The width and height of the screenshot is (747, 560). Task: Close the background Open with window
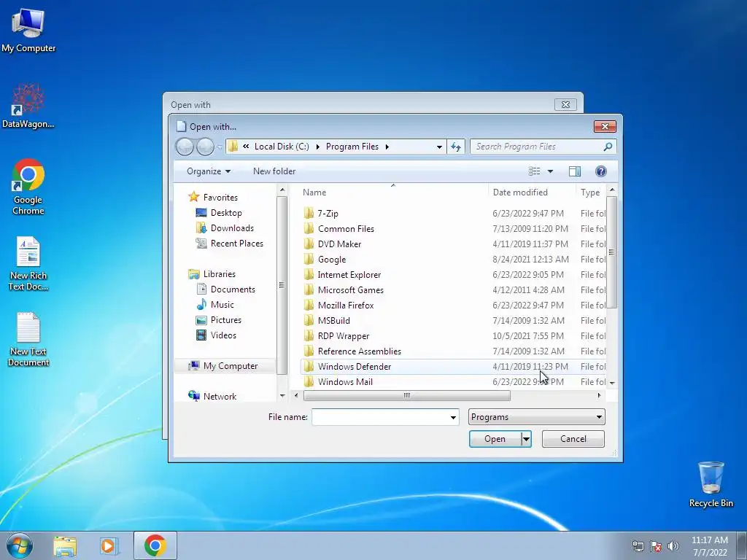565,104
